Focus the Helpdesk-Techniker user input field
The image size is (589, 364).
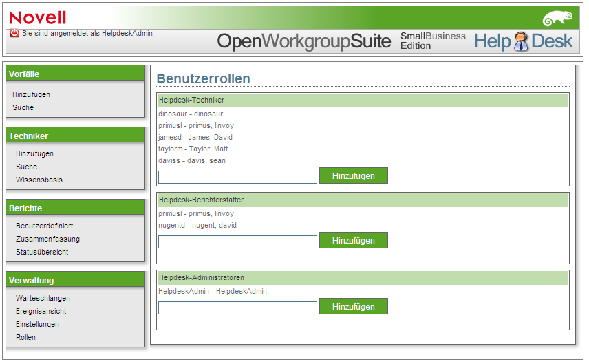[x=237, y=178]
